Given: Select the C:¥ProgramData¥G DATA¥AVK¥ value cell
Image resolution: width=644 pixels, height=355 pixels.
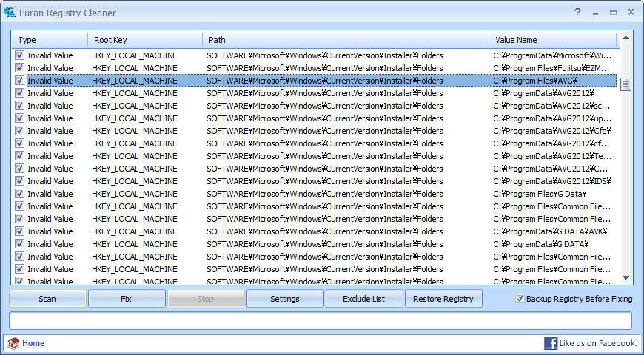Looking at the screenshot, I should pyautogui.click(x=550, y=231).
